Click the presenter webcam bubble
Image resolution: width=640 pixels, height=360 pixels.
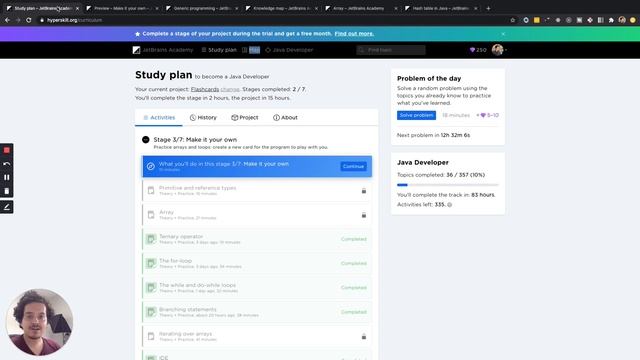(x=40, y=322)
